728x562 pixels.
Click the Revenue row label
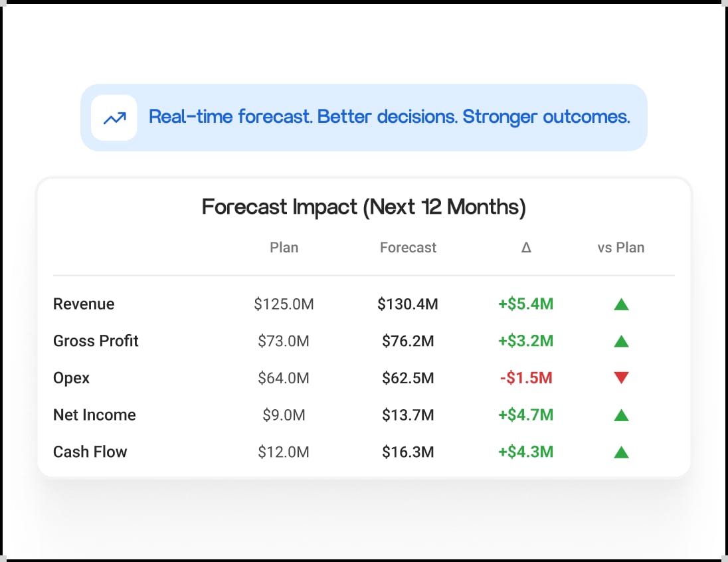pos(84,304)
